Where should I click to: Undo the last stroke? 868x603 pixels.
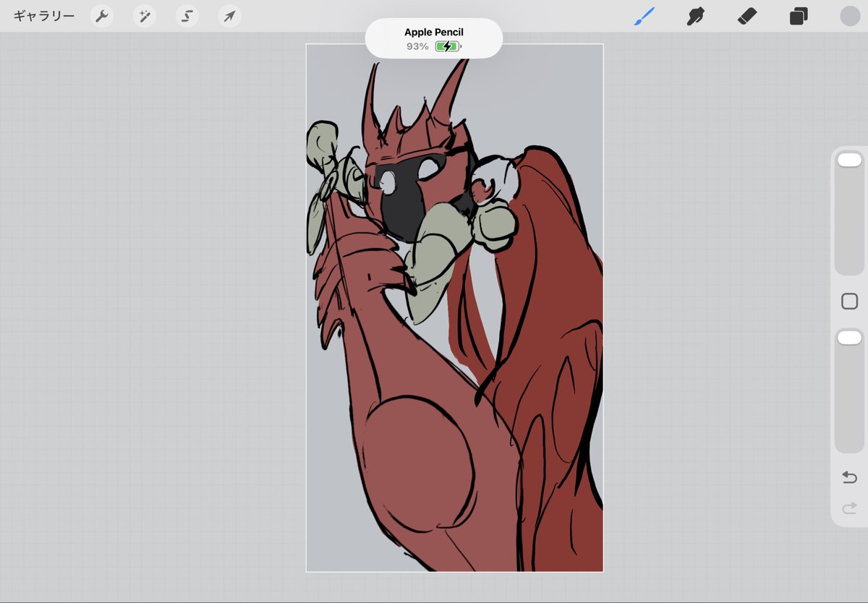pyautogui.click(x=849, y=477)
